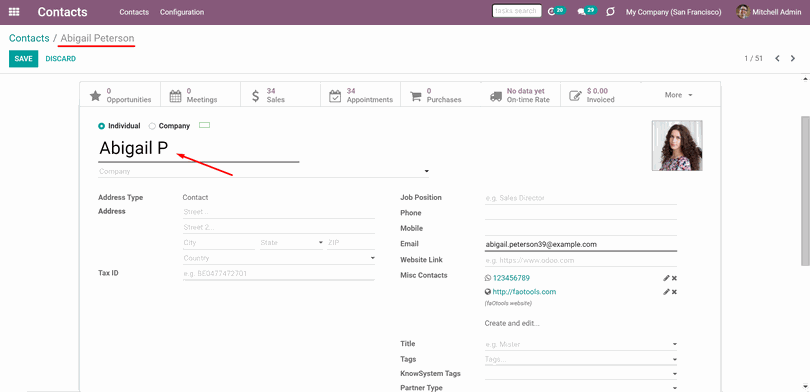Screen dimensions: 810x392
Task: Click the ZIP field
Action: tap(351, 243)
